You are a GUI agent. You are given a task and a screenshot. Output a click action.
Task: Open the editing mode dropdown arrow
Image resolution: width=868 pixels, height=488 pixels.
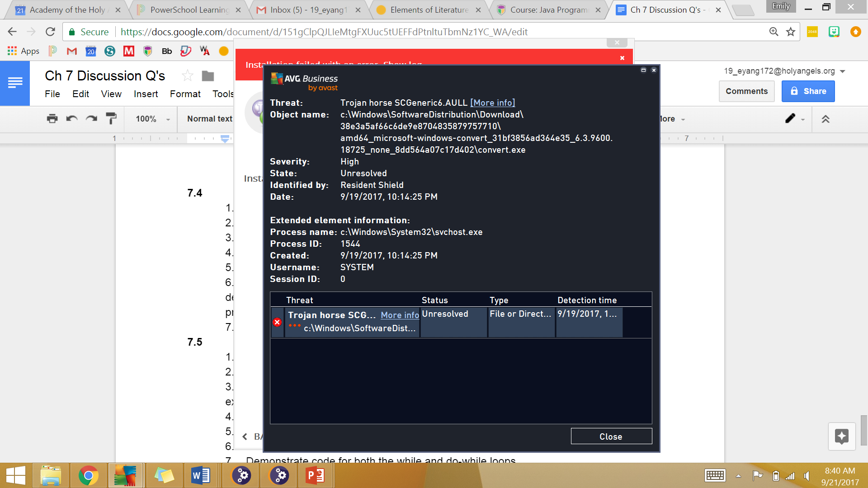pos(803,119)
